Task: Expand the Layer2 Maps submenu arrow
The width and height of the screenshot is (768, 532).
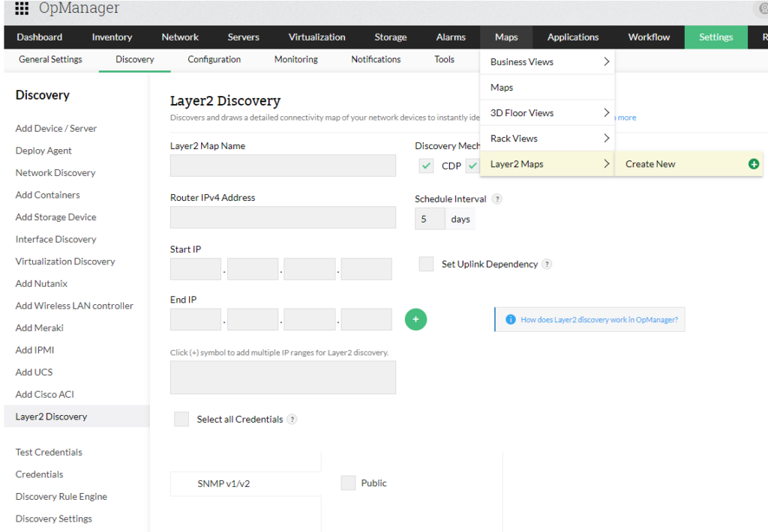Action: (606, 163)
